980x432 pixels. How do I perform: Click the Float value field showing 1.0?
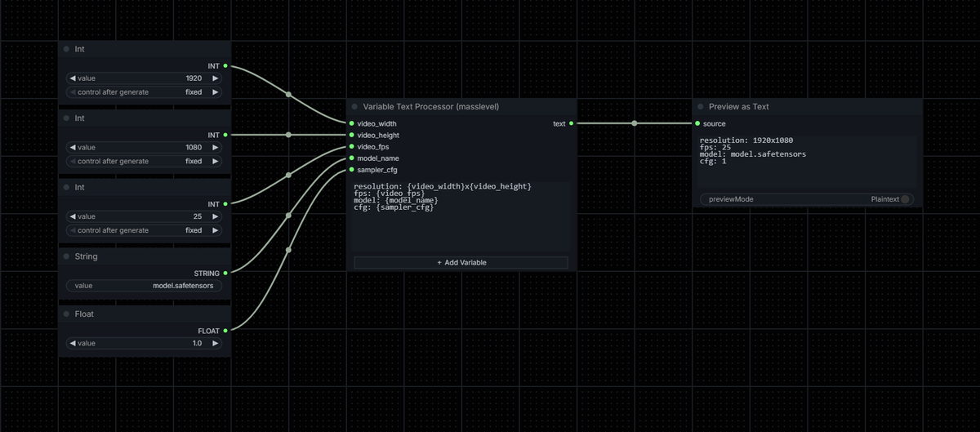coord(144,344)
